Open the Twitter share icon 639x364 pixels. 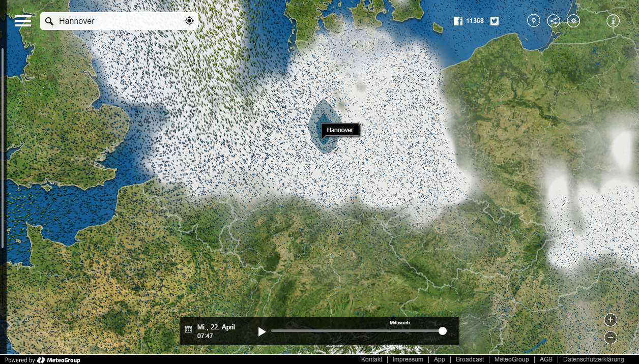(495, 21)
